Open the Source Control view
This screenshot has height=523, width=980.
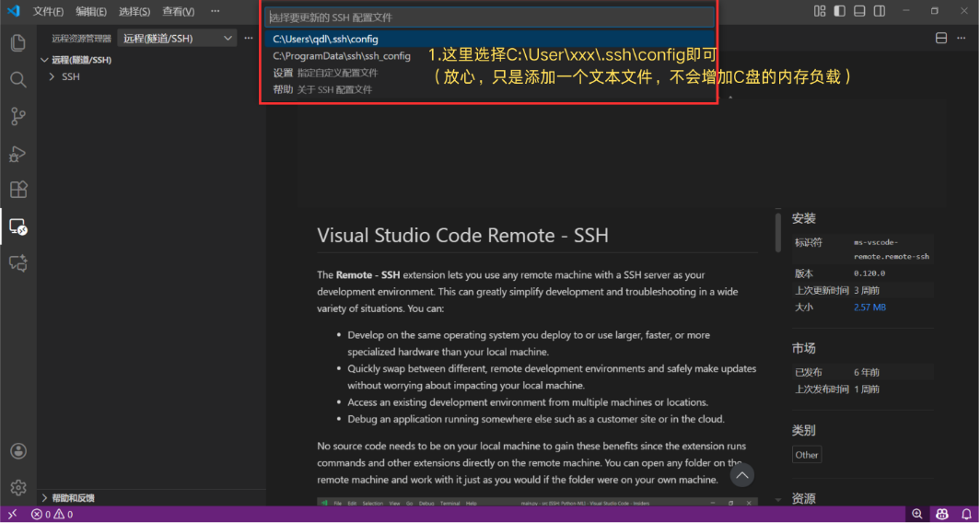click(18, 116)
